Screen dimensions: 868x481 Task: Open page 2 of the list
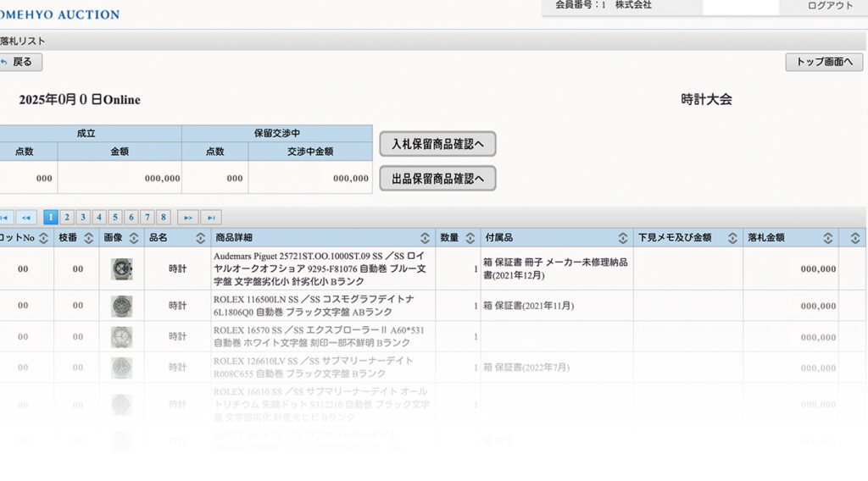(x=67, y=217)
